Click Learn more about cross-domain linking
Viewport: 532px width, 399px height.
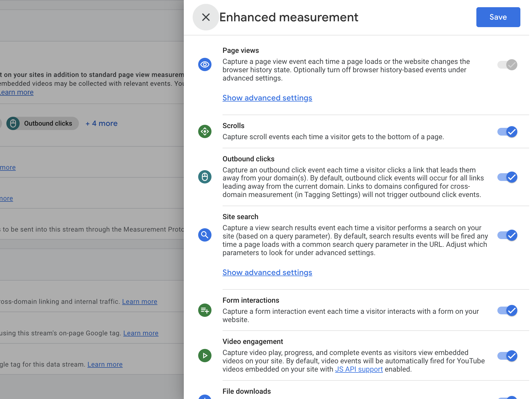[140, 302]
